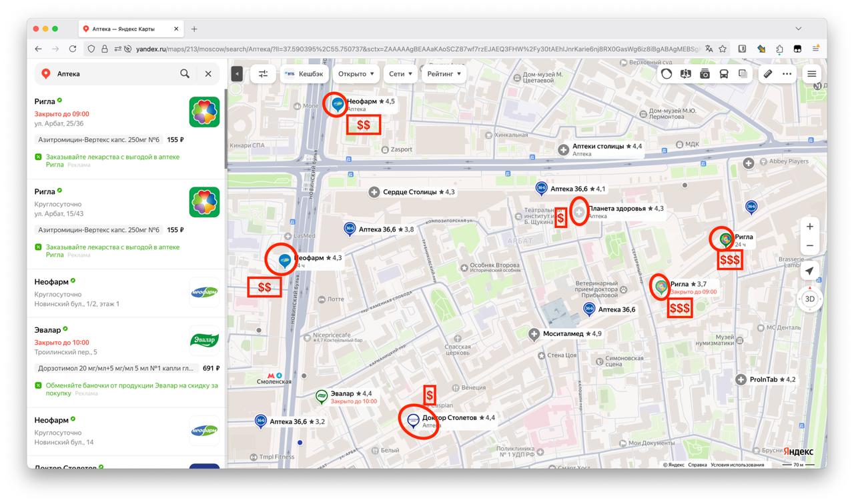Select the ProInTab ★4,2 map pin
The width and height of the screenshot is (854, 504).
(741, 379)
